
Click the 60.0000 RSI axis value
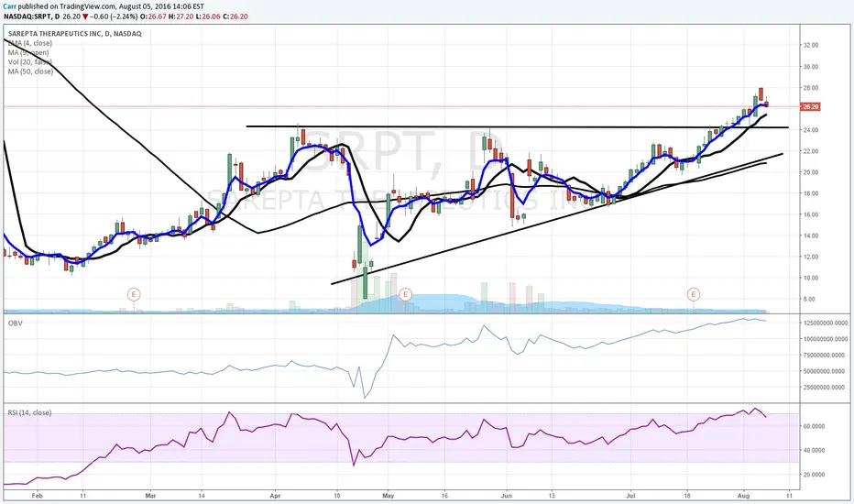point(814,426)
